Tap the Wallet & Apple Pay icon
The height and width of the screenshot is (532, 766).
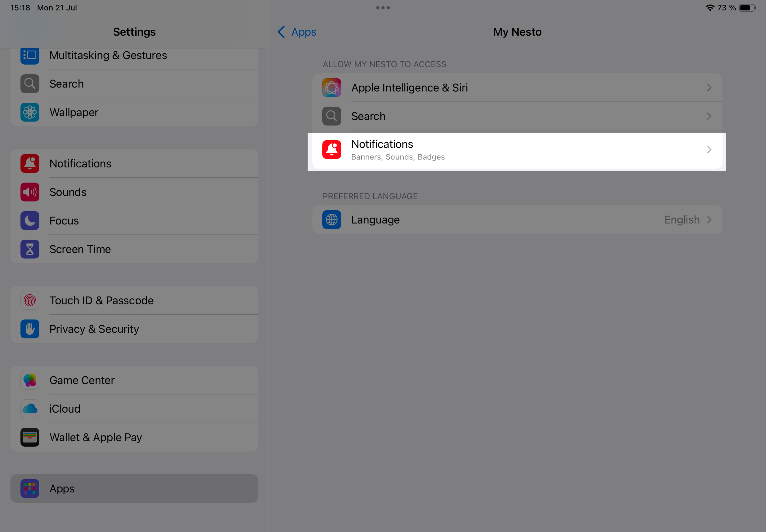pyautogui.click(x=30, y=437)
